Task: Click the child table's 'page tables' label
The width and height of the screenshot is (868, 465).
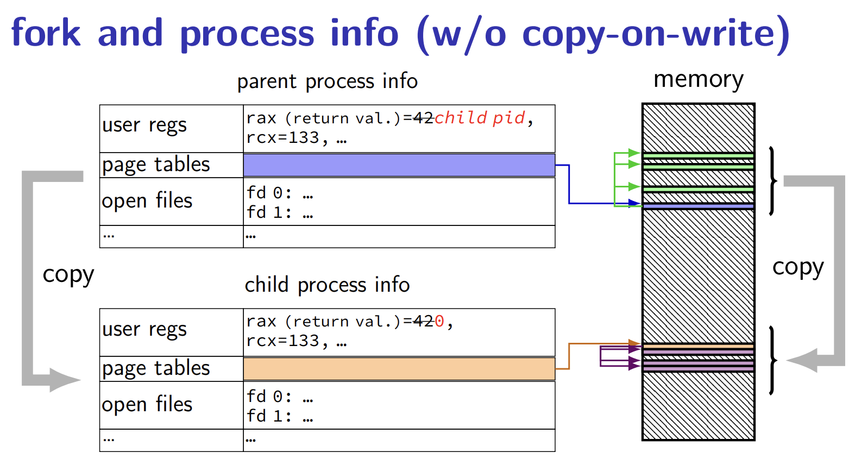Action: (x=156, y=368)
